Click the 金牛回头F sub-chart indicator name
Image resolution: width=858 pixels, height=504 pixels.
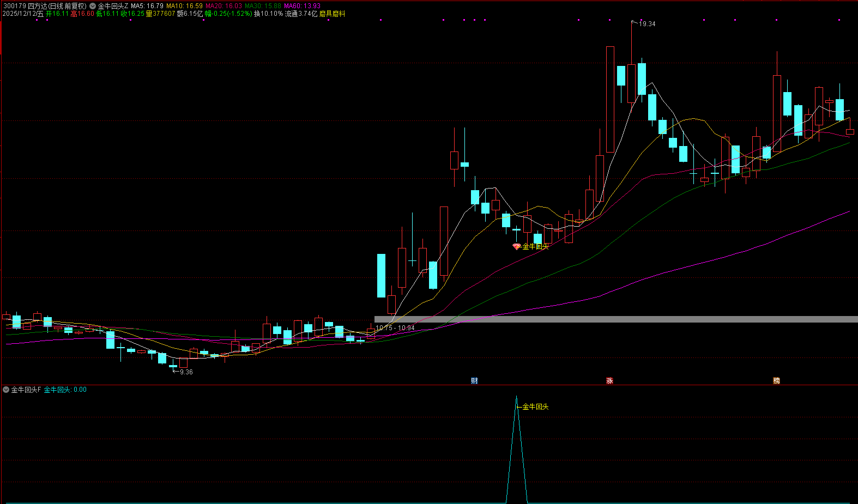(26, 390)
